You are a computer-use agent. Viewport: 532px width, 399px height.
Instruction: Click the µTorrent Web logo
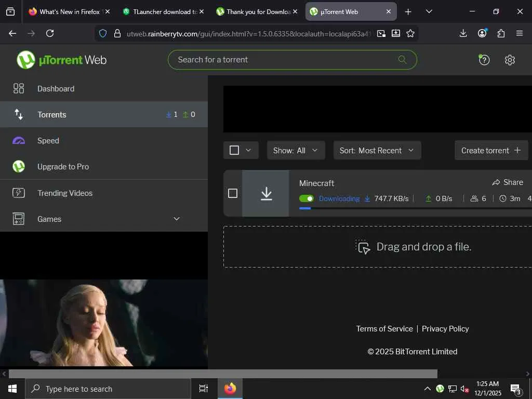coord(62,60)
